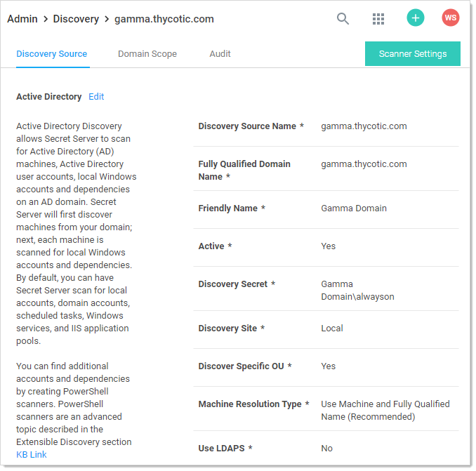The image size is (476, 471).
Task: Click the green plus add icon
Action: pyautogui.click(x=416, y=18)
